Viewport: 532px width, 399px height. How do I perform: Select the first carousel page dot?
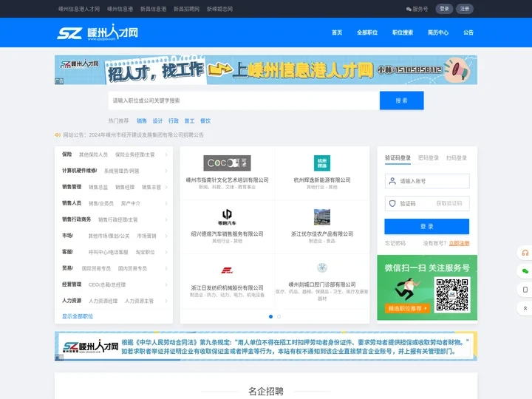[270, 316]
